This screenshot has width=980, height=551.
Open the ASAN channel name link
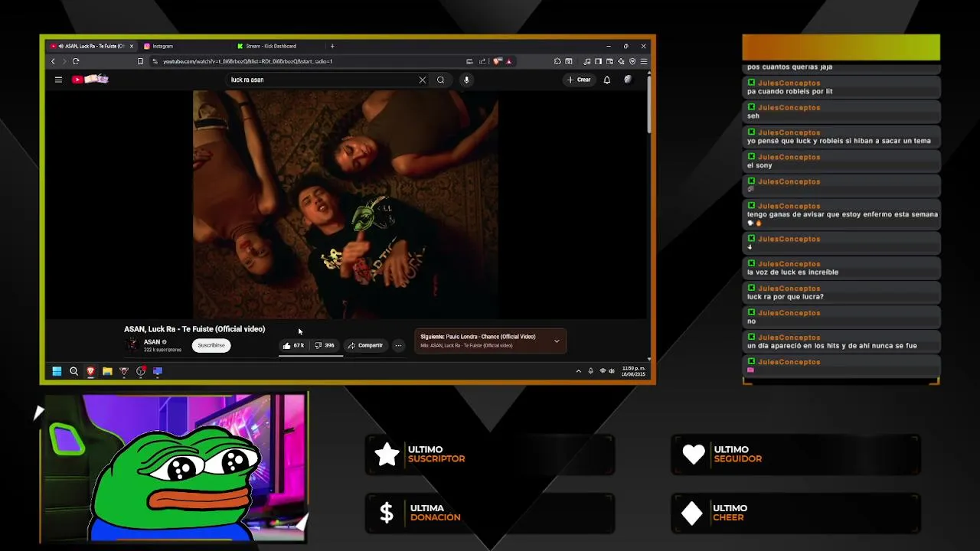(152, 342)
